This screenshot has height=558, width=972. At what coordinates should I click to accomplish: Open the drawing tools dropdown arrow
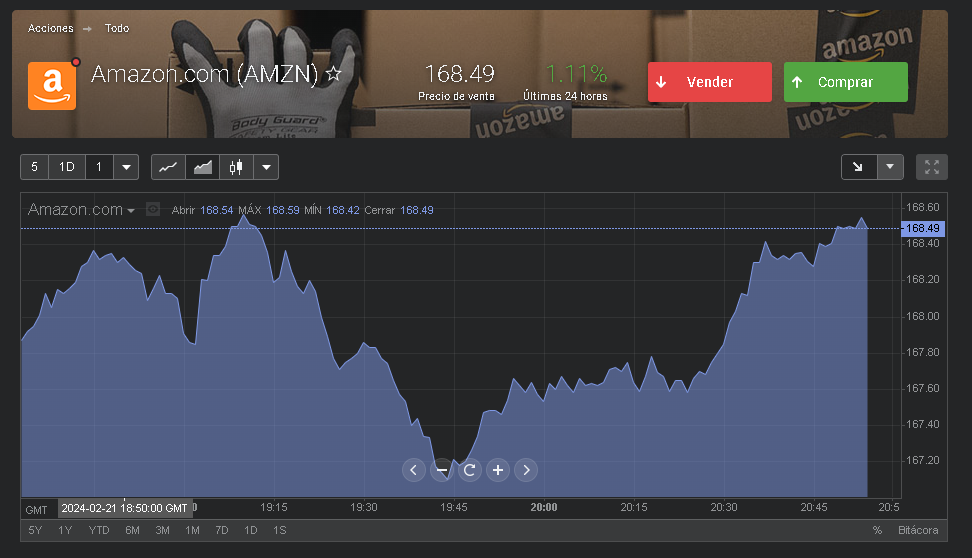pyautogui.click(x=890, y=167)
